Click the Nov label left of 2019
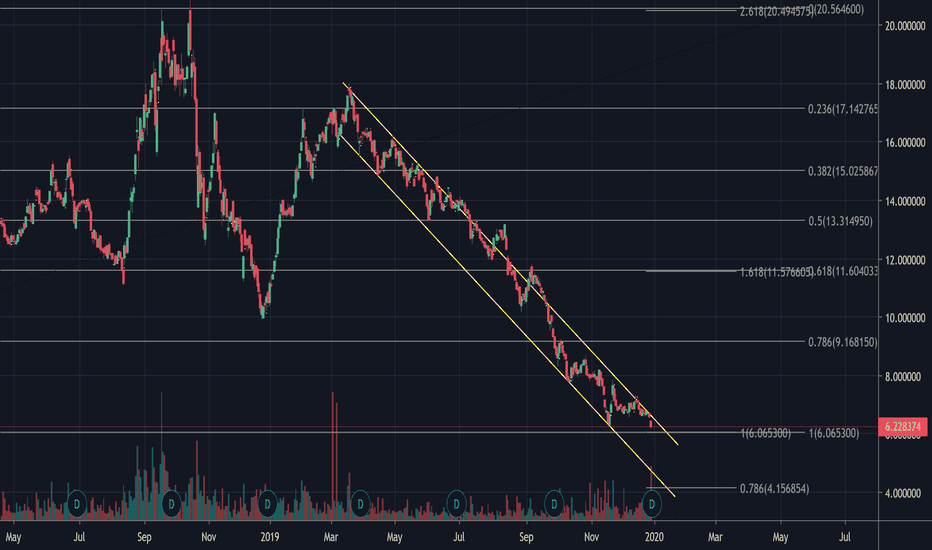 (x=209, y=537)
